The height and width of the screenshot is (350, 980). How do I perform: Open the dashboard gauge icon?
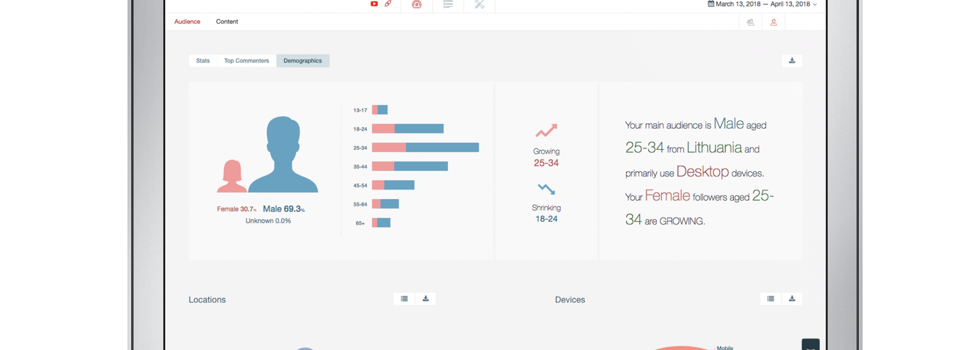416,4
